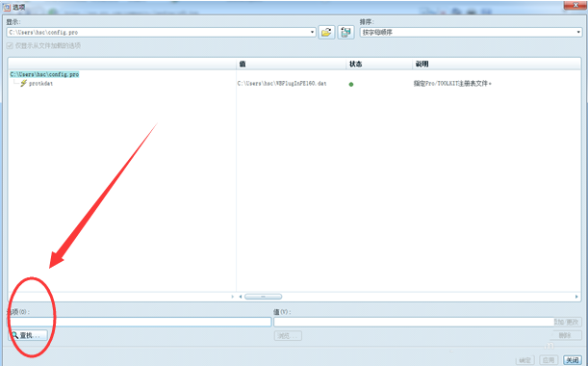Image resolution: width=588 pixels, height=366 pixels.
Task: Click the right scroll arrow of the options pane
Action: [233, 297]
